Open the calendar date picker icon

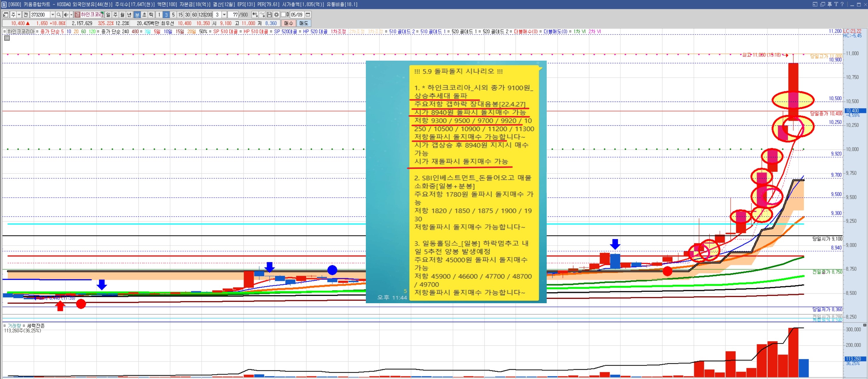coord(308,15)
